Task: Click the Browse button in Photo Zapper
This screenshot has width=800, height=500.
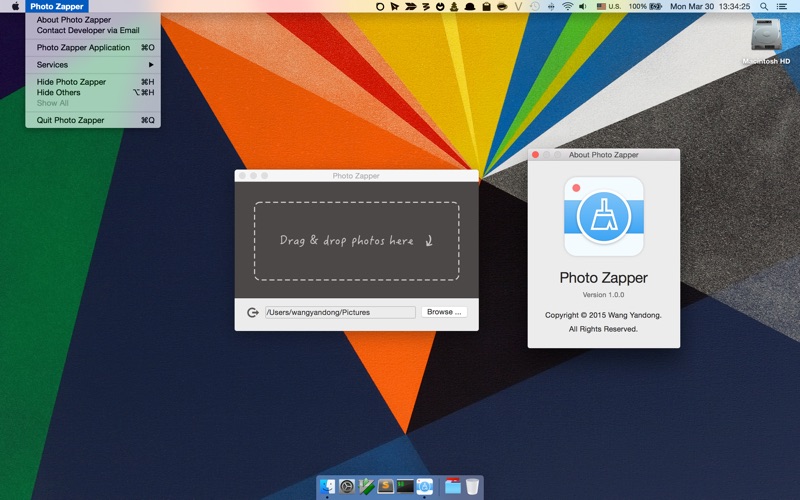Action: point(444,312)
